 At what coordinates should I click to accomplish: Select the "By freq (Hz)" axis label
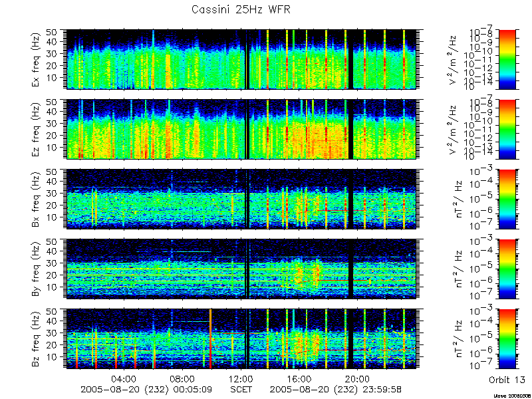[x=37, y=269]
